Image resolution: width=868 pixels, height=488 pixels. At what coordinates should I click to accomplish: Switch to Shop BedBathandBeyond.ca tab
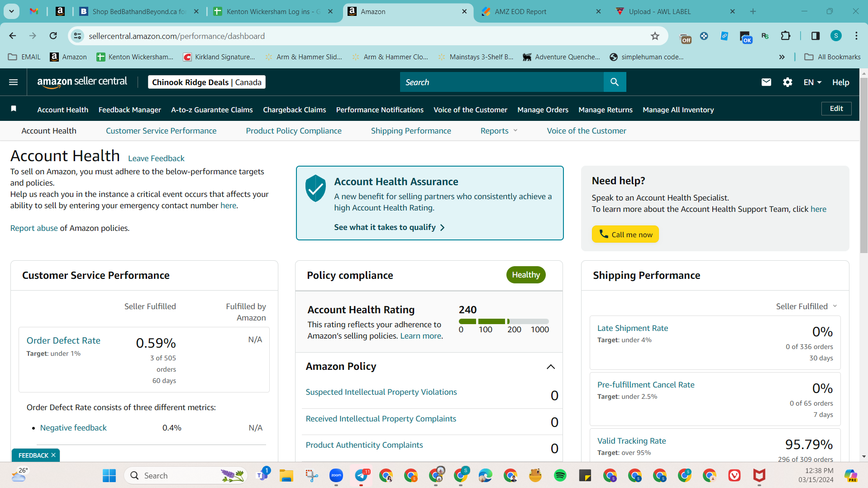139,11
